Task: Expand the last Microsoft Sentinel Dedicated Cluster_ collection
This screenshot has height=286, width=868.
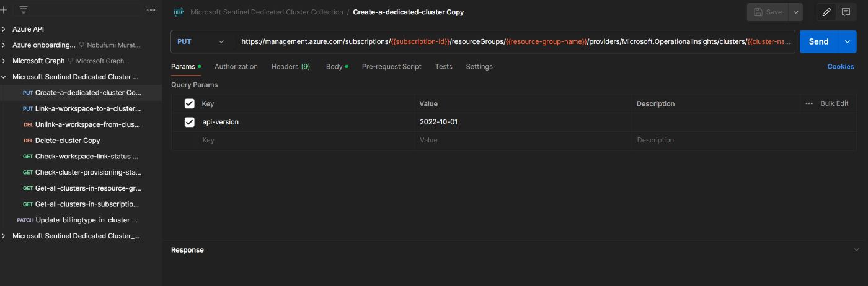Action: click(x=4, y=236)
